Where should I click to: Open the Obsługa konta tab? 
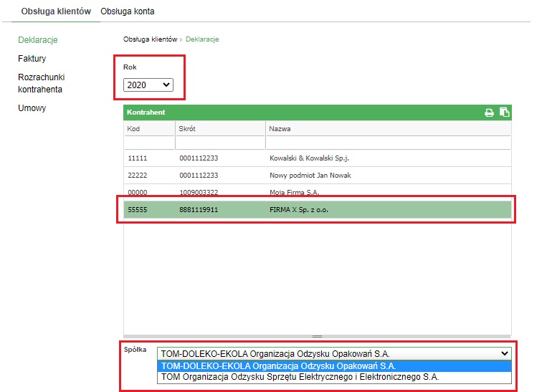click(128, 11)
